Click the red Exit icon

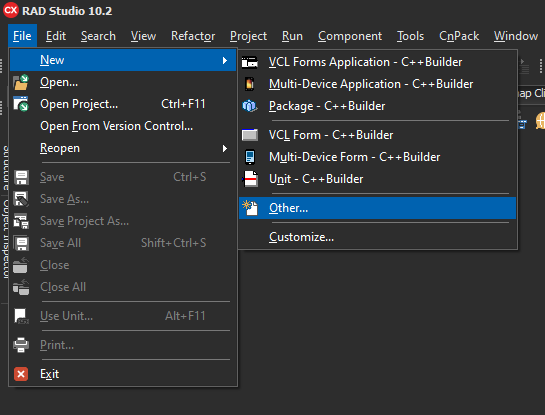pos(21,374)
